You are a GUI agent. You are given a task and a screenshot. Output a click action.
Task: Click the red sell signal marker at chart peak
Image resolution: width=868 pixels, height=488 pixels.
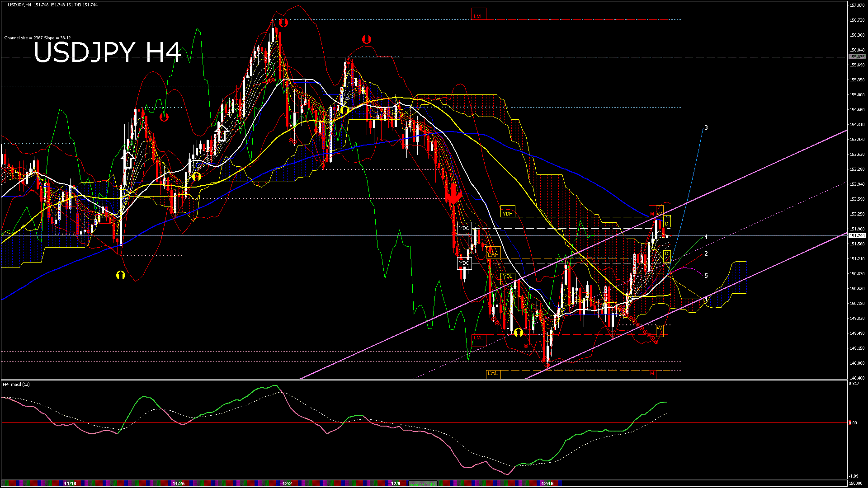point(283,23)
